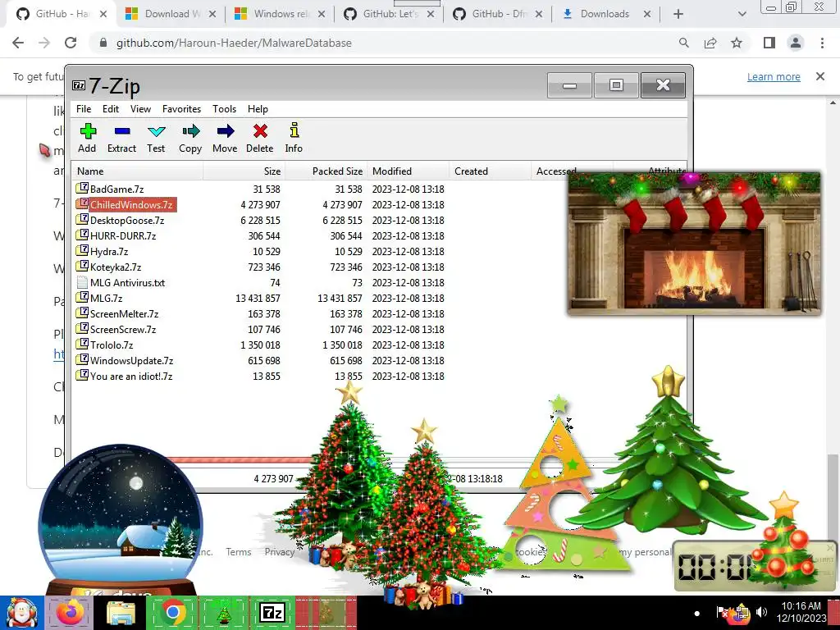The image size is (840, 630).
Task: Open the Chrome profile avatar
Action: click(x=796, y=43)
